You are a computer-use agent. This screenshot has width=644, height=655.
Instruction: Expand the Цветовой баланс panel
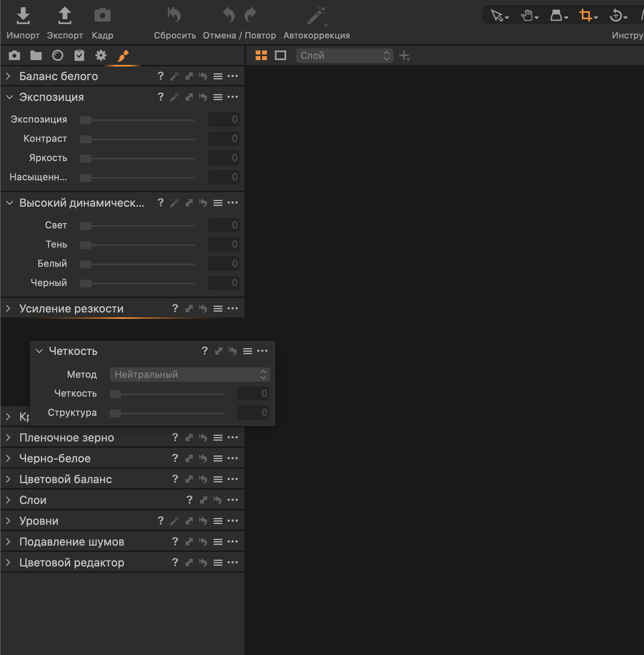point(8,479)
